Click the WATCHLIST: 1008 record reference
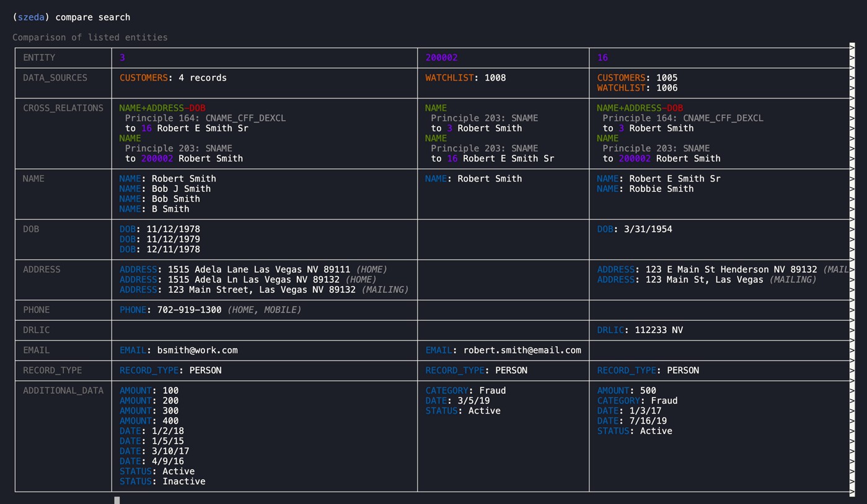This screenshot has height=504, width=867. tap(465, 77)
